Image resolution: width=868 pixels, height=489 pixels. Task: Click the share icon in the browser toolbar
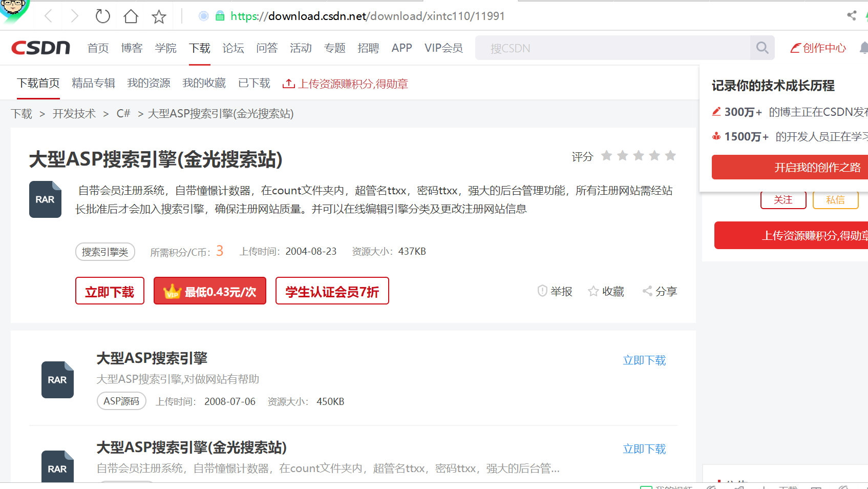point(852,16)
